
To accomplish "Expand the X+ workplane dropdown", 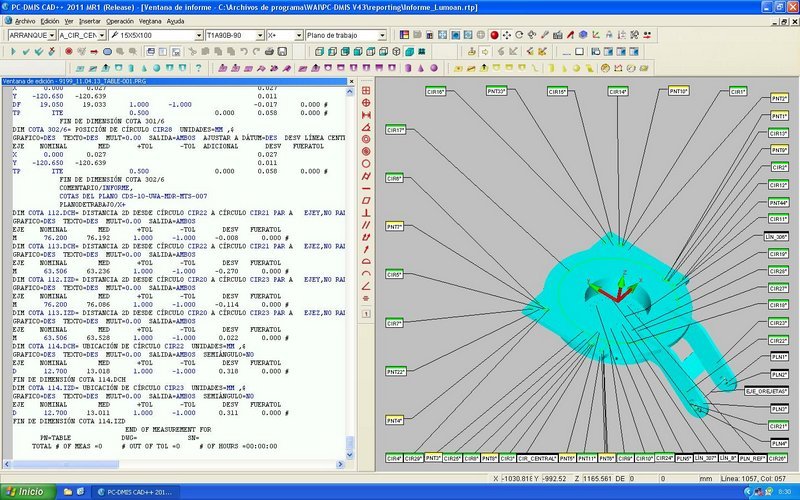I will 299,35.
